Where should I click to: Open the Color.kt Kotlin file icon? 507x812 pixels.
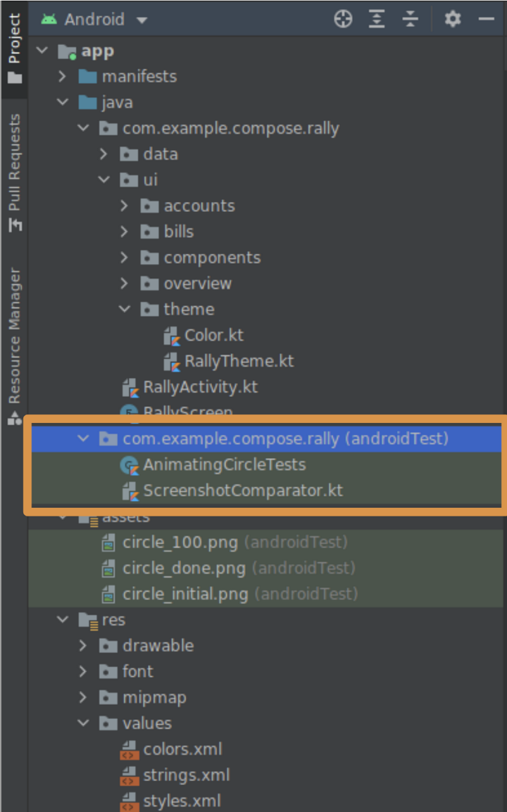(171, 335)
